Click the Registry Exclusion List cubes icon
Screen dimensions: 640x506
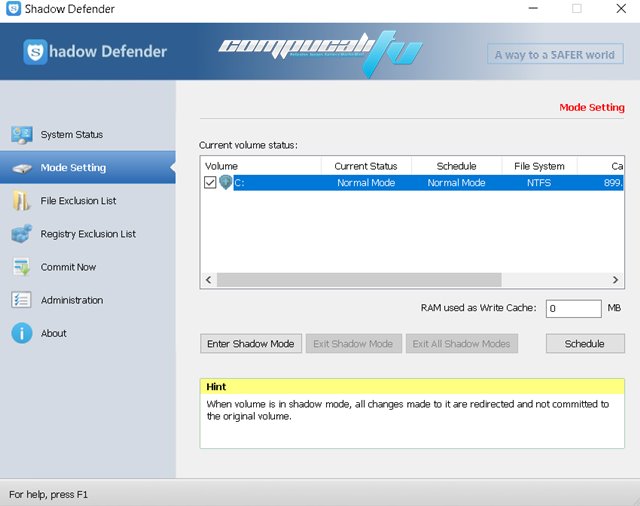(22, 234)
